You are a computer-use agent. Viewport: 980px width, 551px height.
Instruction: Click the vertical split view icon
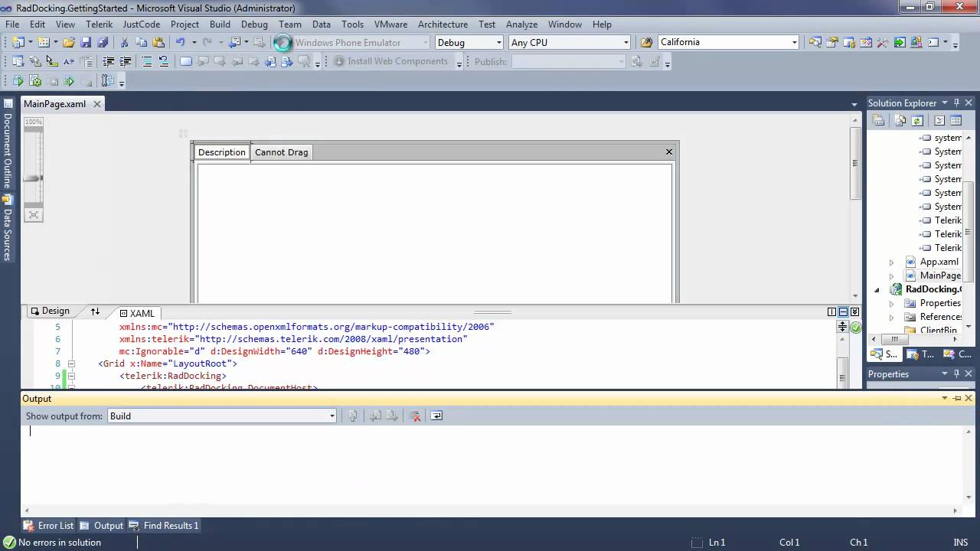pyautogui.click(x=831, y=311)
